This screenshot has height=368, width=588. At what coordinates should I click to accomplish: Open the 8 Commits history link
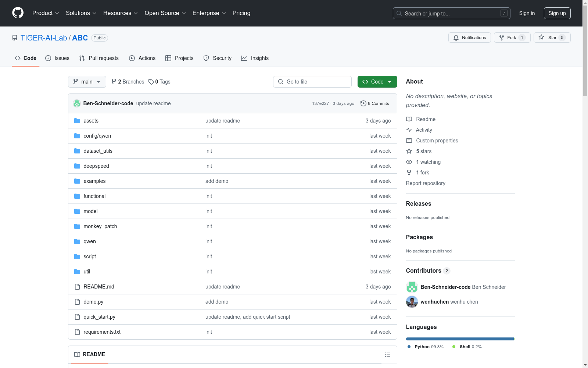click(x=375, y=103)
